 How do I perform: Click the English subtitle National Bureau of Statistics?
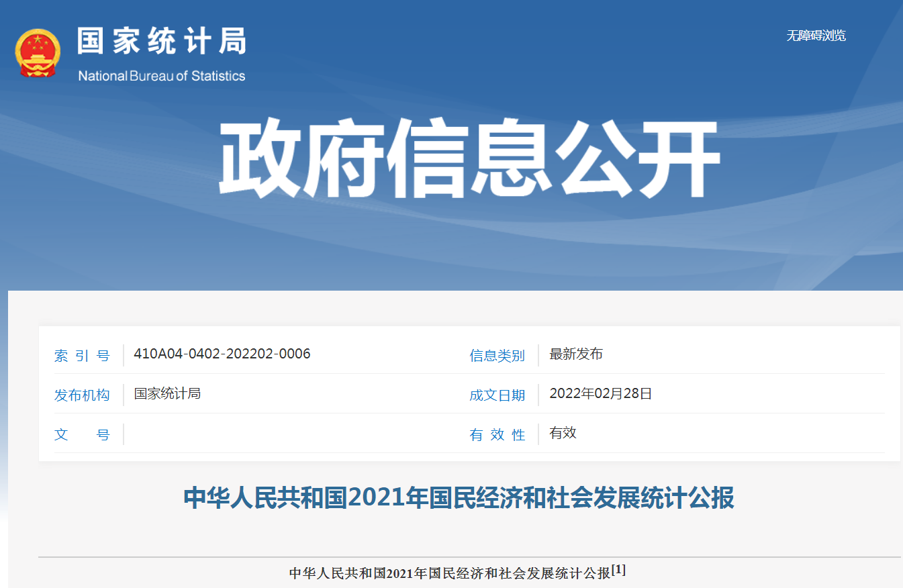pyautogui.click(x=161, y=75)
